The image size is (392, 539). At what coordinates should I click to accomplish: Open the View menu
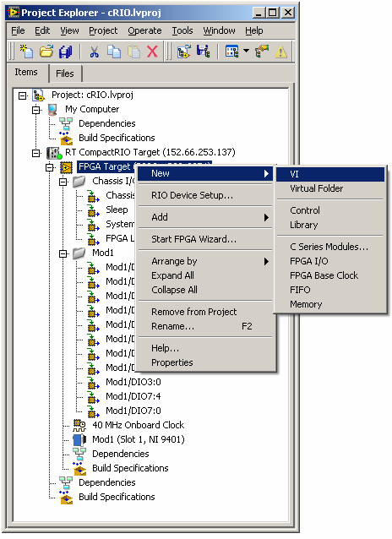point(69,30)
